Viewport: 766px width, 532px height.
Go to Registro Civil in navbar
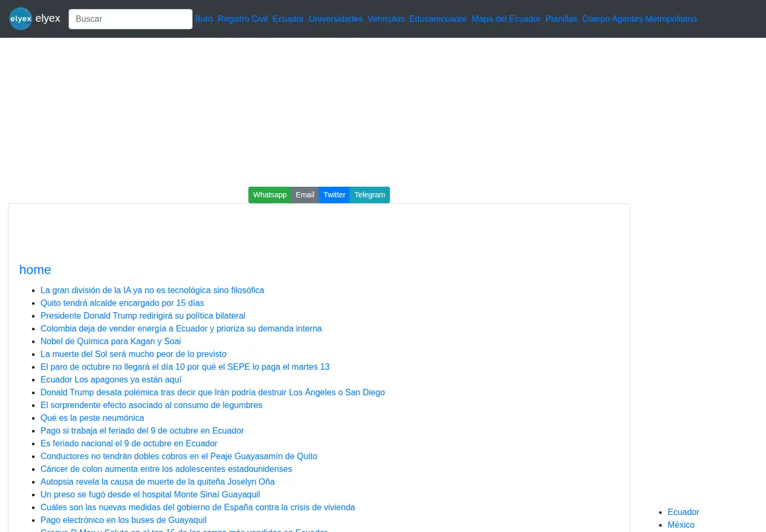coord(243,19)
